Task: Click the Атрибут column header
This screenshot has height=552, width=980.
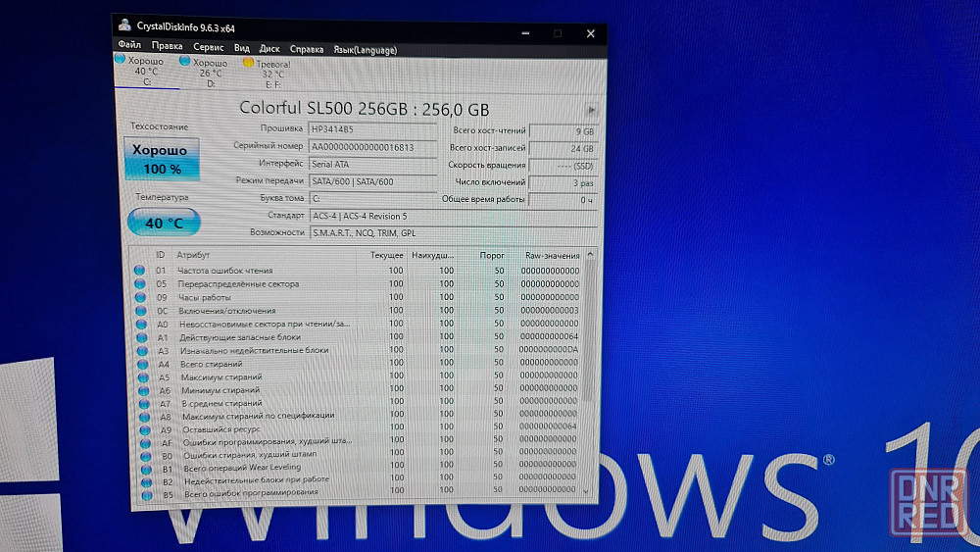Action: pos(193,255)
